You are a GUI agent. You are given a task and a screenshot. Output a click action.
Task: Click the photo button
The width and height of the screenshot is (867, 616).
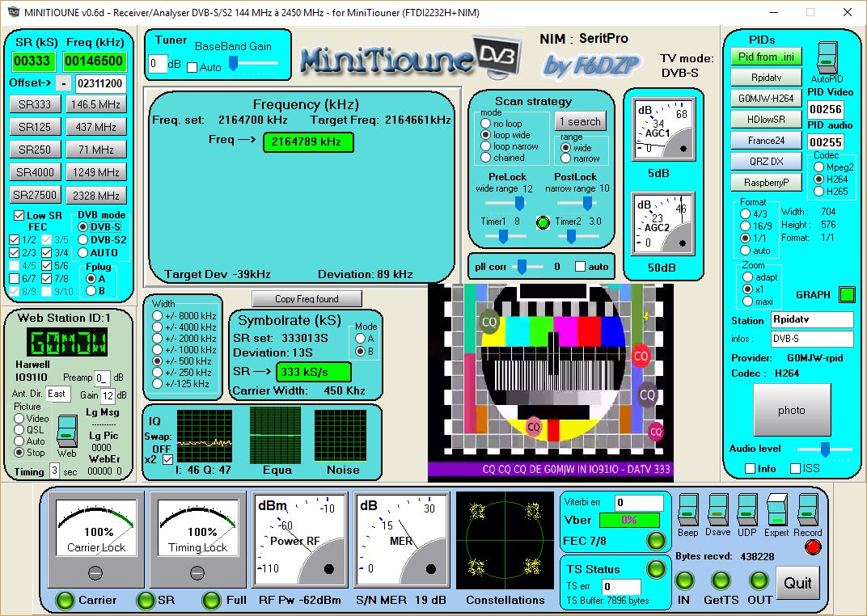[792, 410]
